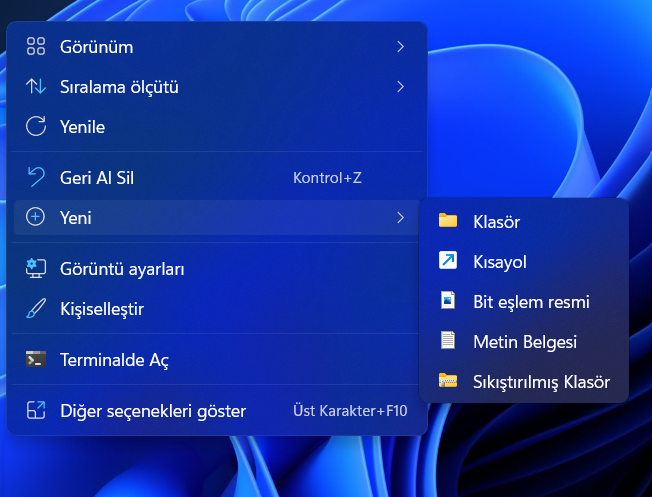The height and width of the screenshot is (497, 652).
Task: Click the Üst Karakter+F10 shortcut text
Action: pyautogui.click(x=350, y=410)
